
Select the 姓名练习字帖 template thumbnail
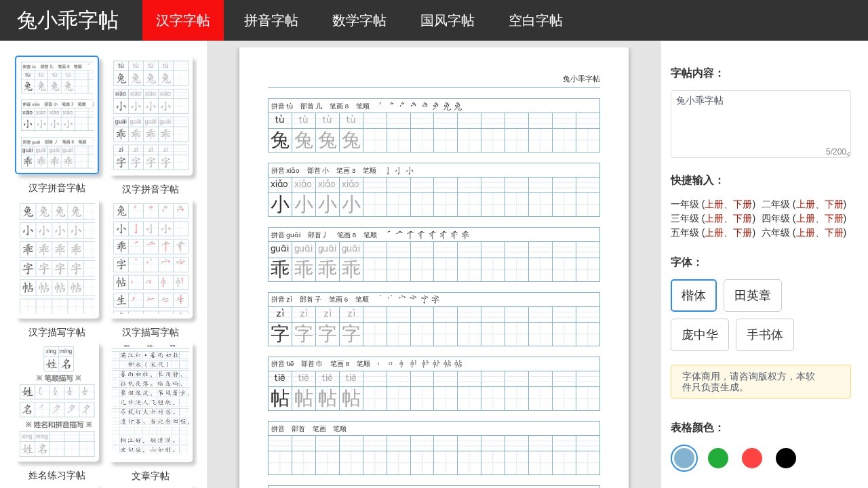point(58,403)
